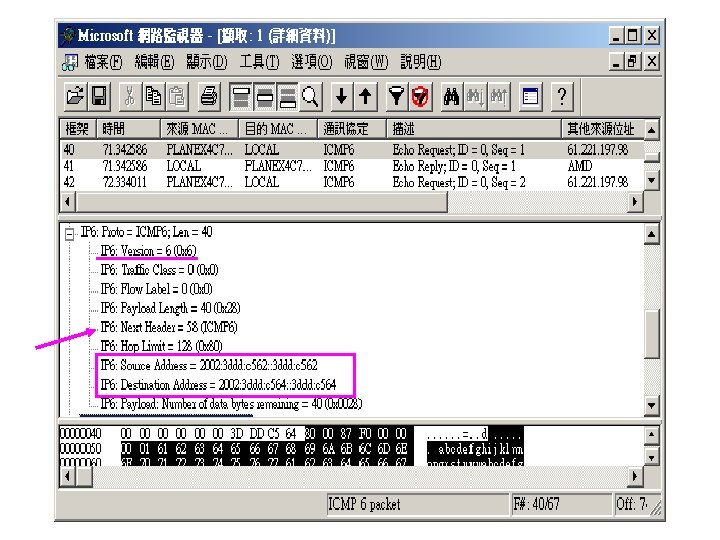Click the question mark Help icon
The image size is (720, 540).
click(562, 96)
